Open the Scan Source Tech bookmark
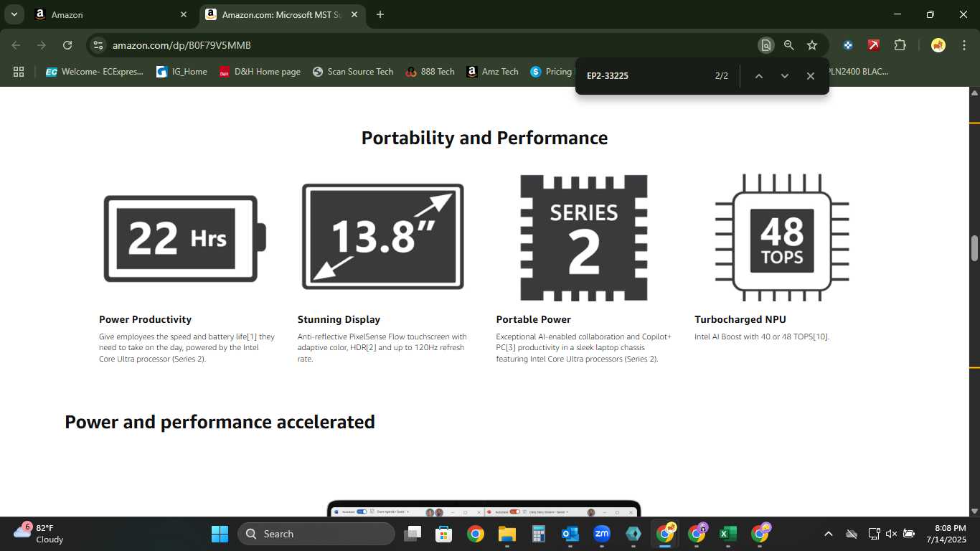Image resolution: width=980 pixels, height=551 pixels. coord(353,72)
